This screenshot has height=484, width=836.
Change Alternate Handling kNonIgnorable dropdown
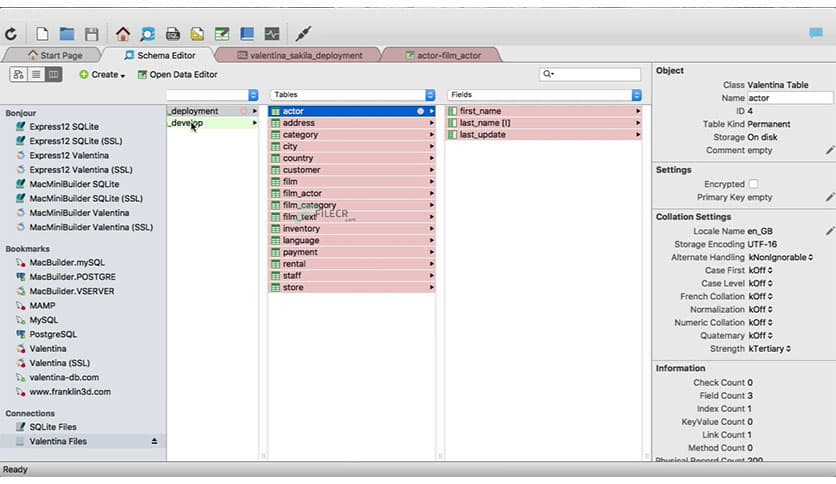click(x=781, y=257)
